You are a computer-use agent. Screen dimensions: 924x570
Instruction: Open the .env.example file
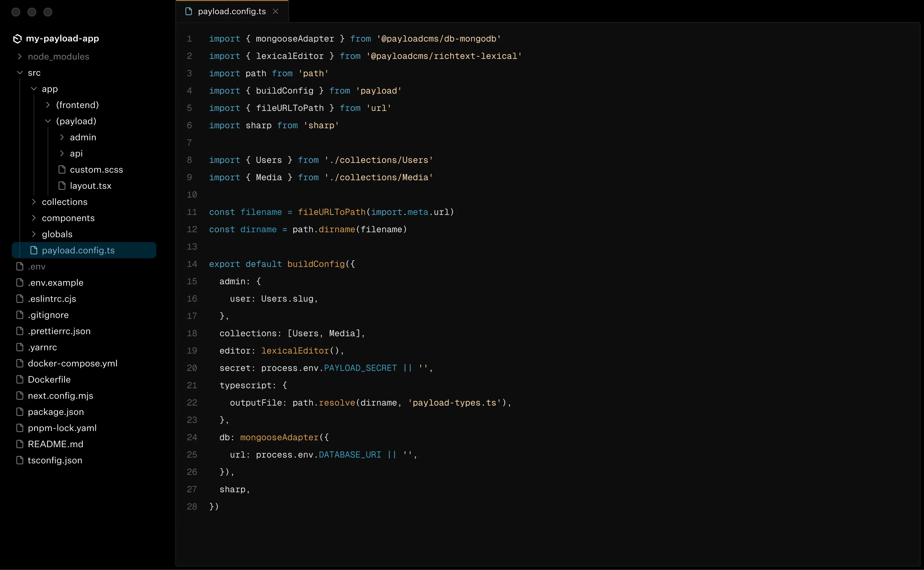point(56,282)
